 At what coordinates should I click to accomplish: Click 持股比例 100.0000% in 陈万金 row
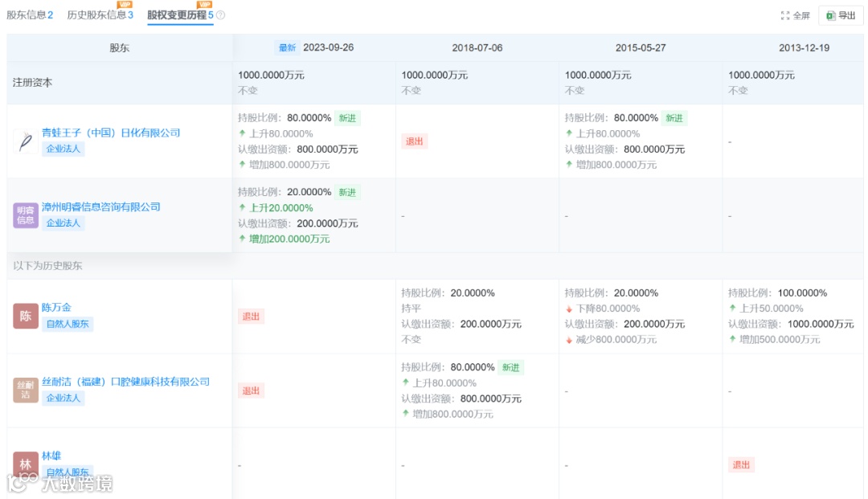778,293
